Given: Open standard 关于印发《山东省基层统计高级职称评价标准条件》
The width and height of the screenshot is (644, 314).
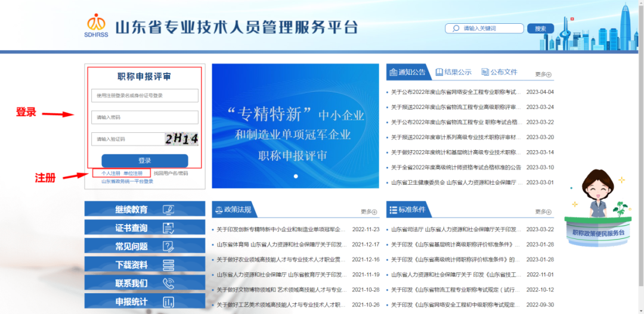Looking at the screenshot, I should pos(456,245).
